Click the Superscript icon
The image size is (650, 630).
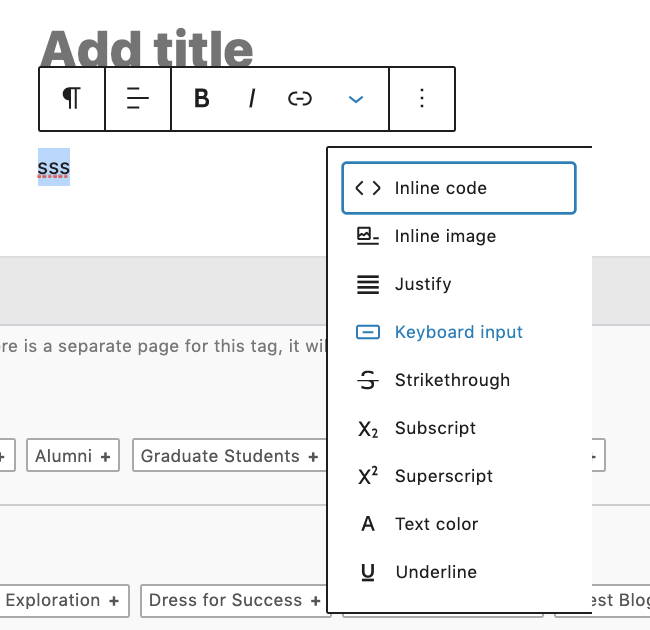point(368,476)
